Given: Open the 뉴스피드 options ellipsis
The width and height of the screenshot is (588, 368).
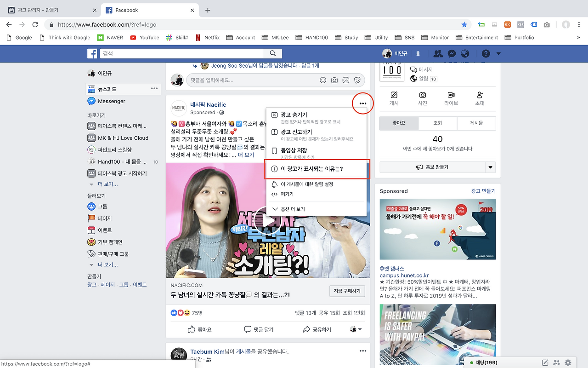Looking at the screenshot, I should 154,89.
